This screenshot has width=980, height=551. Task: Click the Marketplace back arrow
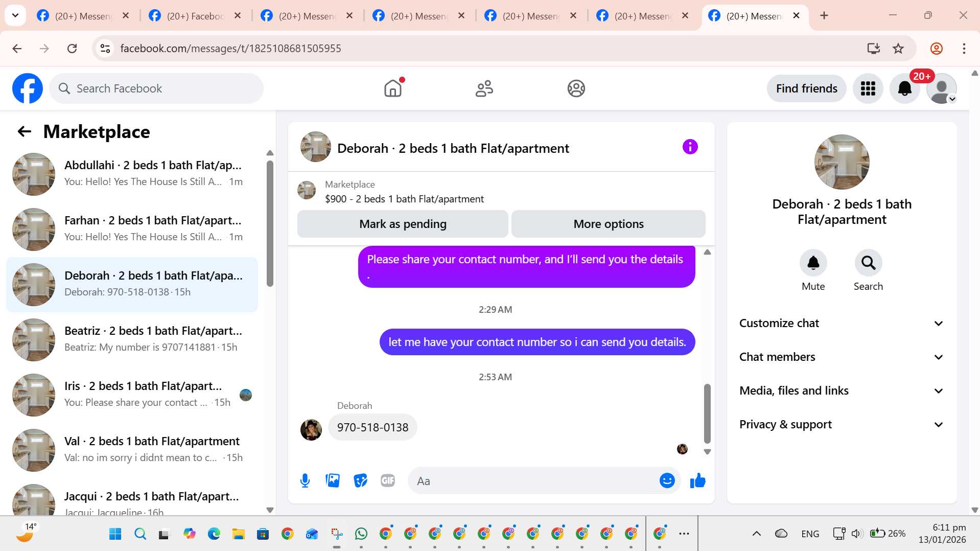tap(25, 131)
